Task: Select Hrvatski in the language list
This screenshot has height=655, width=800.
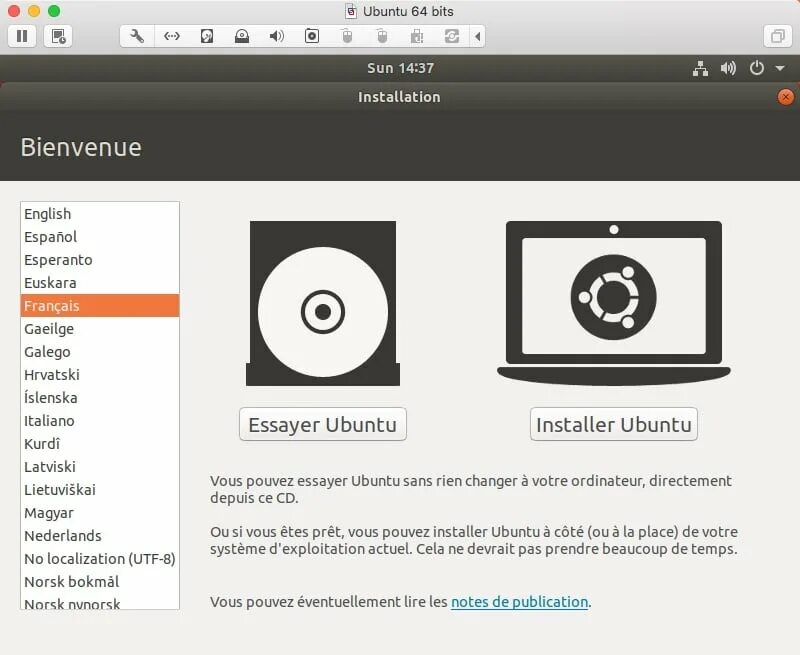Action: 100,374
